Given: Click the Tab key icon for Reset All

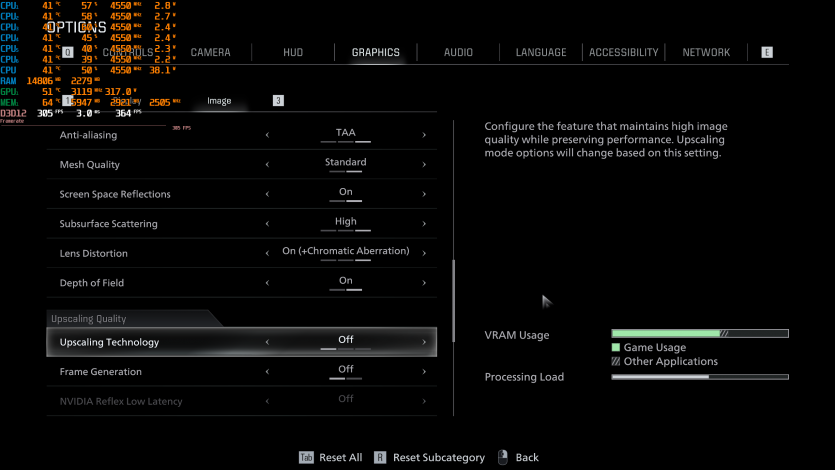Looking at the screenshot, I should pos(306,457).
